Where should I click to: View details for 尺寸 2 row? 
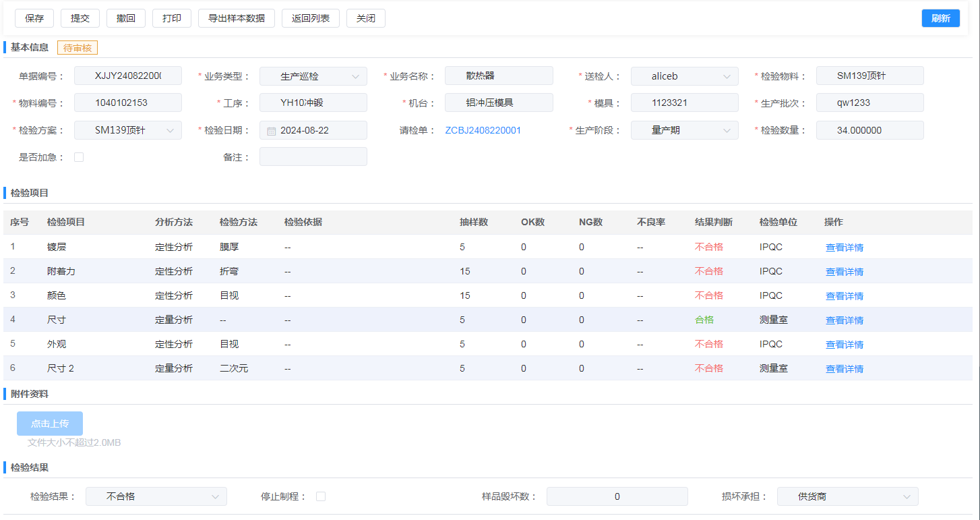point(845,369)
